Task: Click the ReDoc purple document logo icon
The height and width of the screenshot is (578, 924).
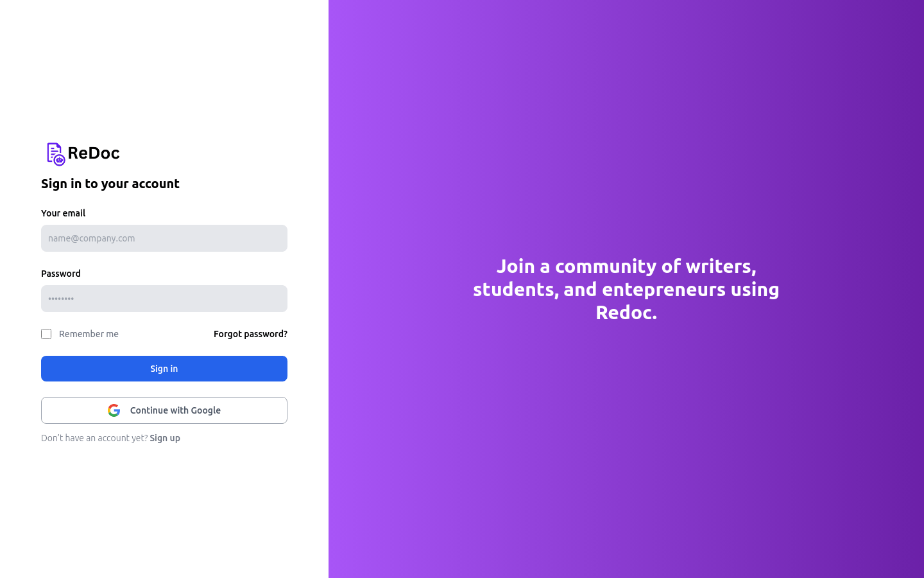Action: tap(53, 153)
